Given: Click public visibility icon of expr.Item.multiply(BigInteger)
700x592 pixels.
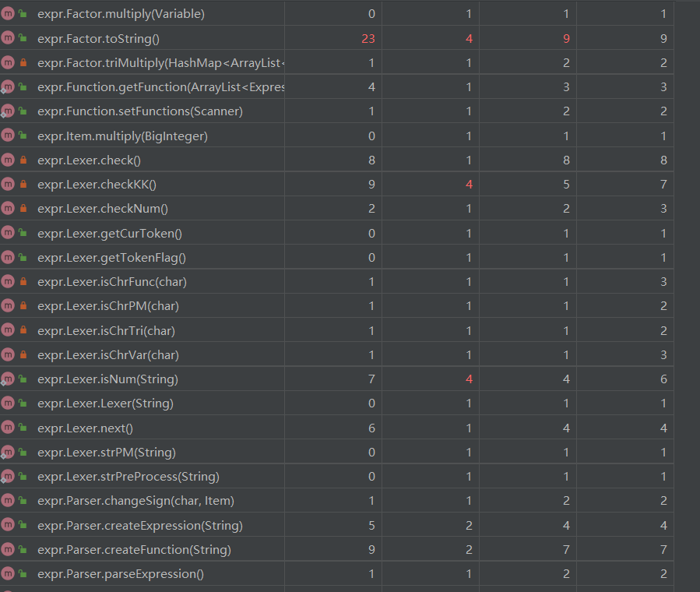Looking at the screenshot, I should pyautogui.click(x=23, y=136).
